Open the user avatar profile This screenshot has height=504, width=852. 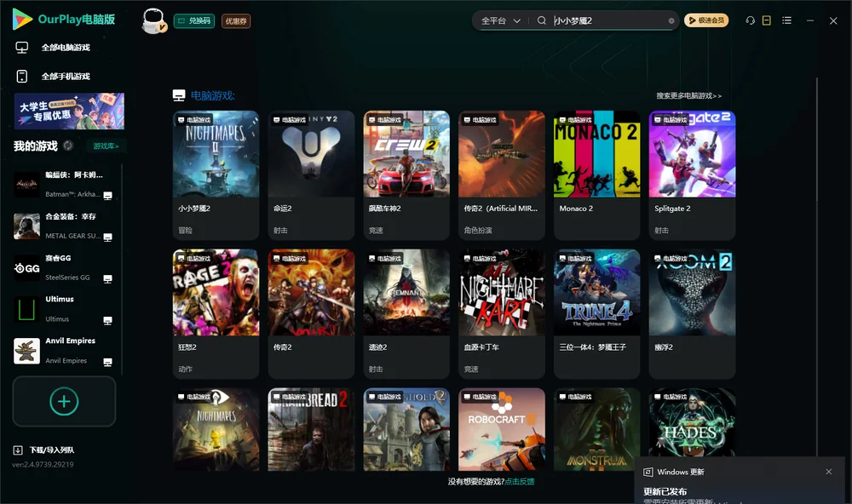153,20
